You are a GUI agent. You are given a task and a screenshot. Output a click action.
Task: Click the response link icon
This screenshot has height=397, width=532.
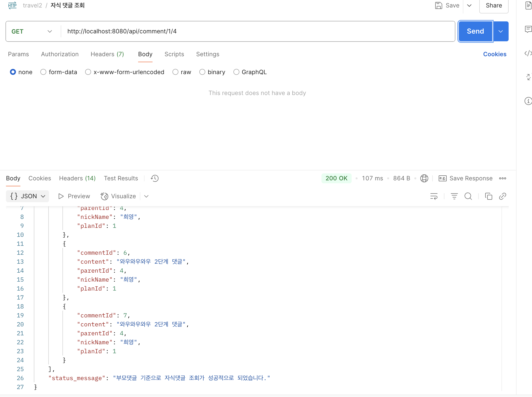[502, 196]
